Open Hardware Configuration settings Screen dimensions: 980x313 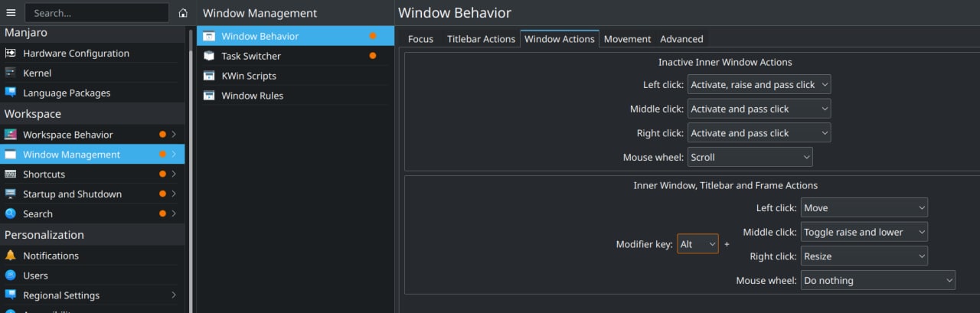93,54
